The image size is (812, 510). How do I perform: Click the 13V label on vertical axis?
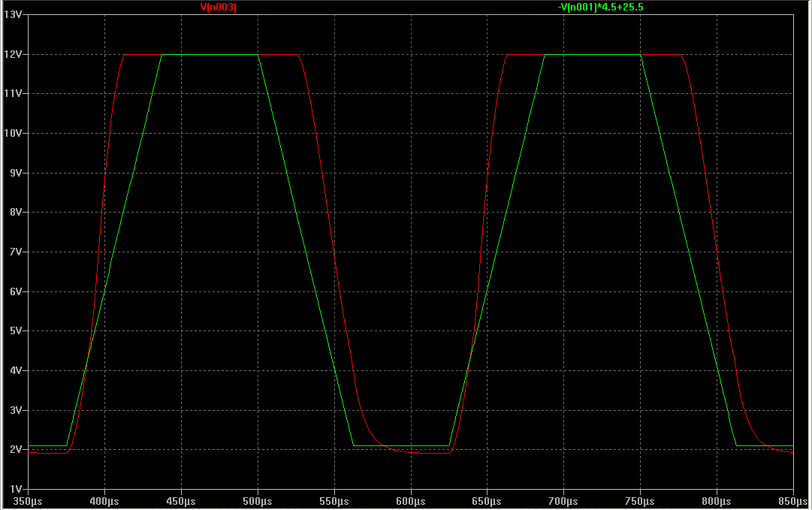(x=13, y=15)
